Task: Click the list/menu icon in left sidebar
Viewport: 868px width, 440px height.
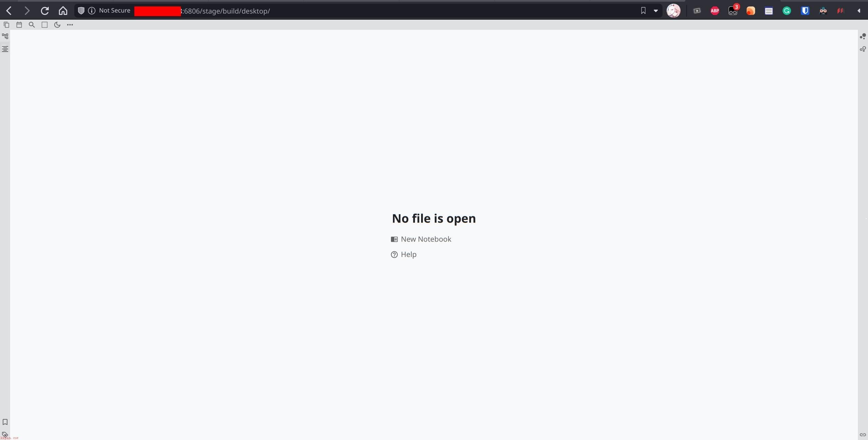Action: point(5,49)
